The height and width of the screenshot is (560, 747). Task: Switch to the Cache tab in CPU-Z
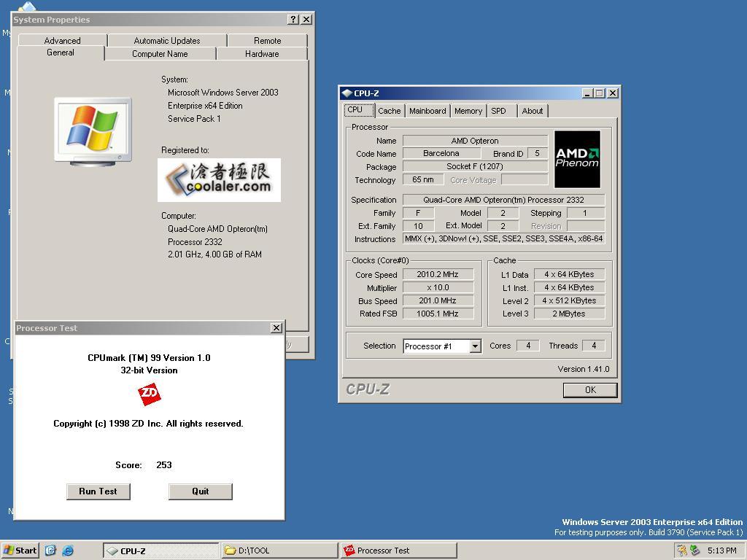click(389, 111)
